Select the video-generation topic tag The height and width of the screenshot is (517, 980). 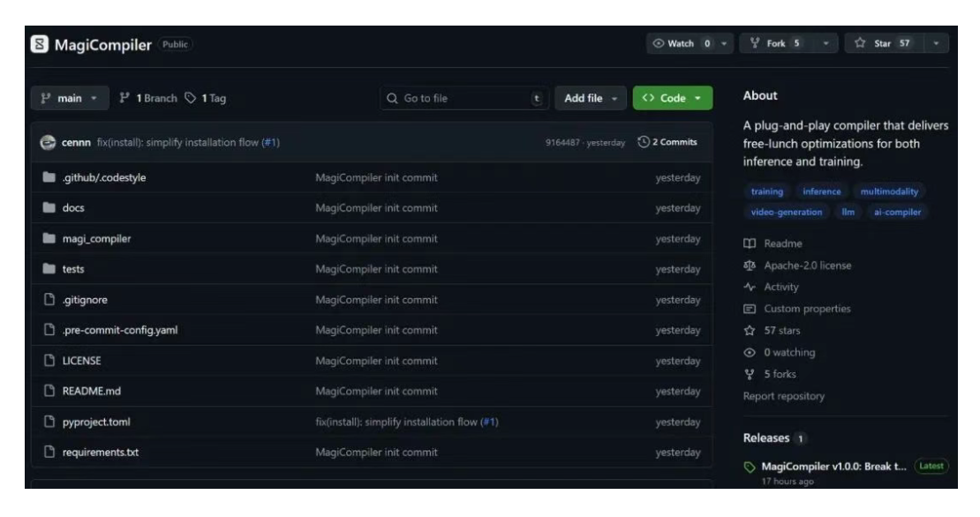click(x=780, y=212)
